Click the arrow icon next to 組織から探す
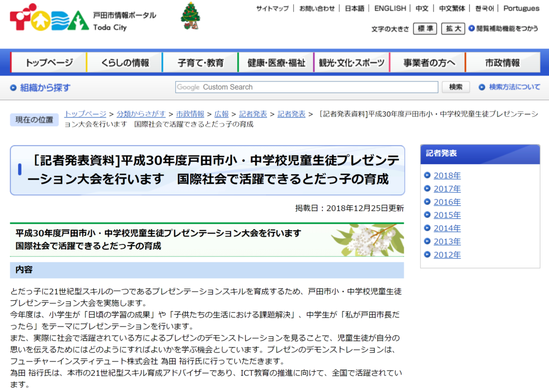 coord(12,87)
